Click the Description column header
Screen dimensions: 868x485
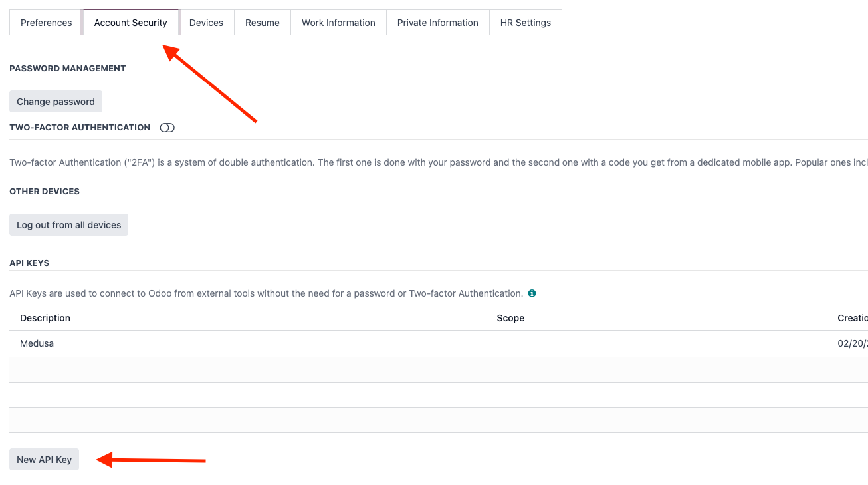click(45, 318)
